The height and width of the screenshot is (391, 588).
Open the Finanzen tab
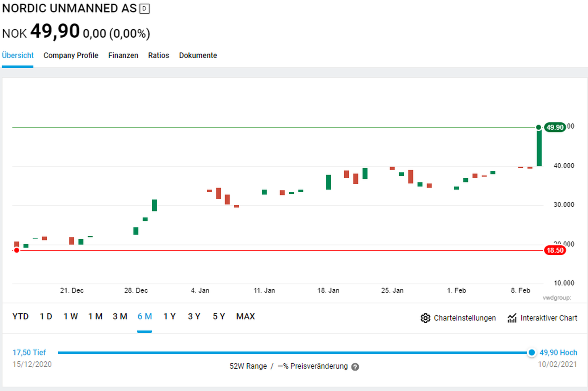123,55
